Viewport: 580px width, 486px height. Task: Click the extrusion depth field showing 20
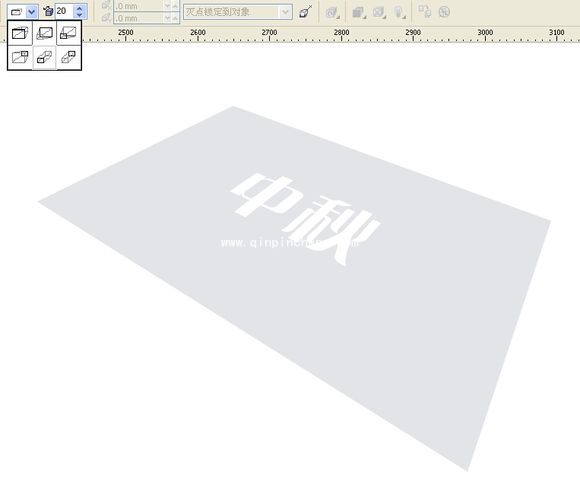[64, 11]
